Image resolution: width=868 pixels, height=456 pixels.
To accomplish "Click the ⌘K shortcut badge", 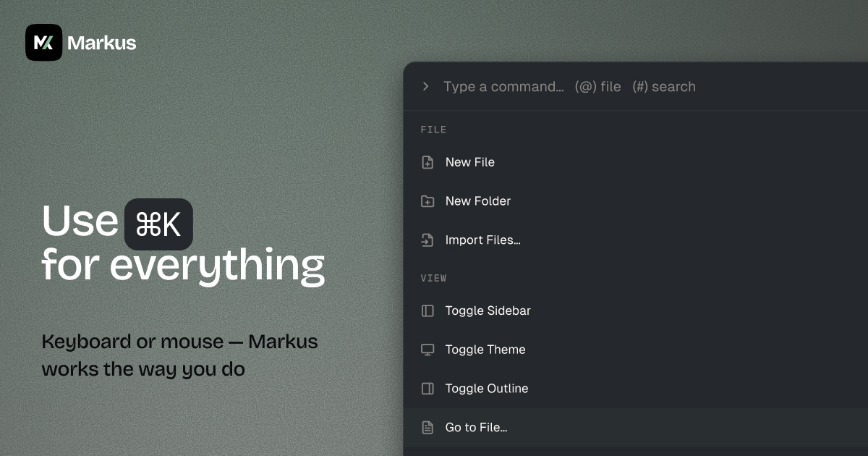I will pos(158,224).
